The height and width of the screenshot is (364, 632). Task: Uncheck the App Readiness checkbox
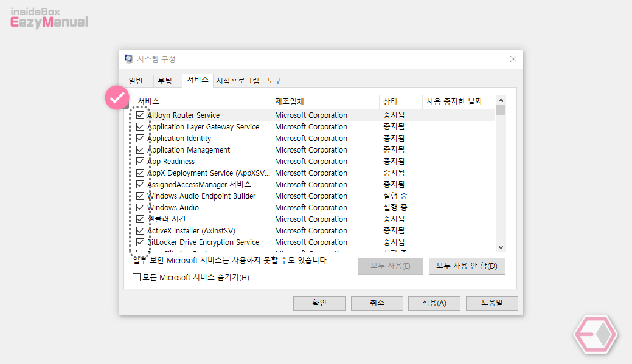(141, 162)
